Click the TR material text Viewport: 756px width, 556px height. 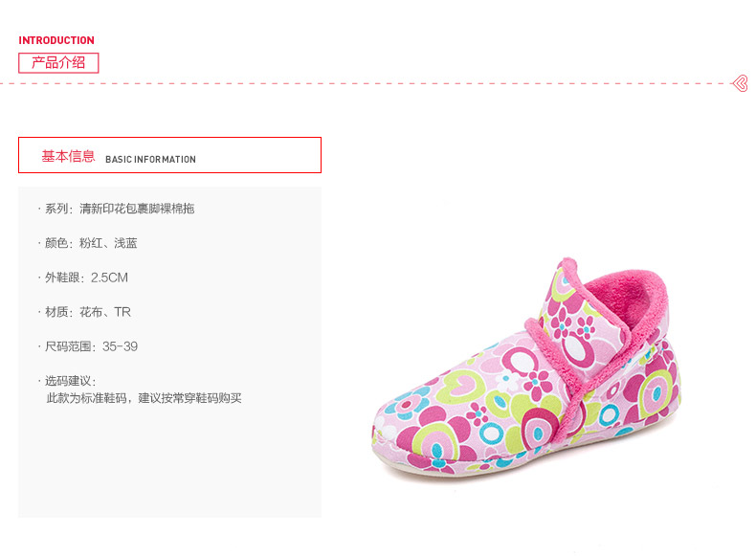pos(122,312)
